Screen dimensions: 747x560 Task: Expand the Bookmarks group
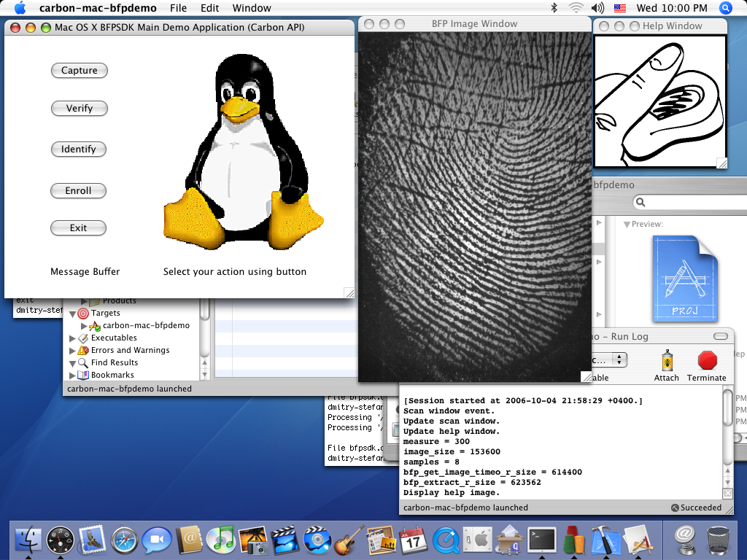point(72,375)
